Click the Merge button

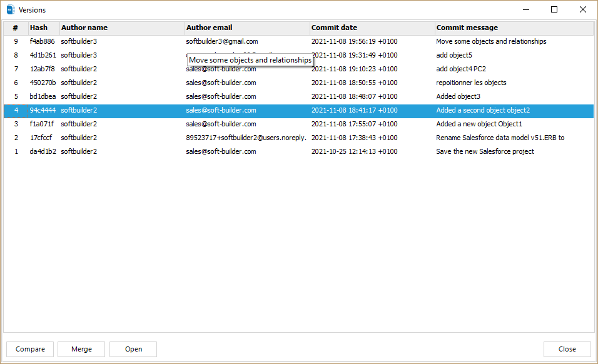click(81, 349)
